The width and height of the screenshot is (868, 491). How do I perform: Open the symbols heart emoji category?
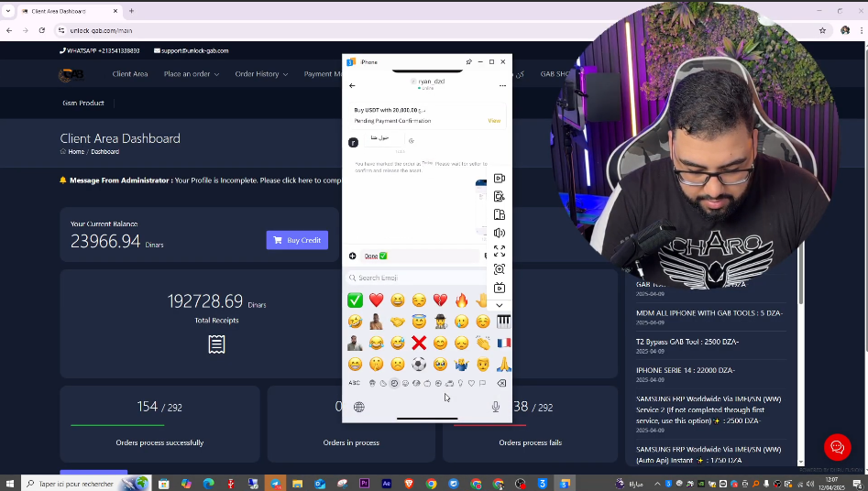472,383
